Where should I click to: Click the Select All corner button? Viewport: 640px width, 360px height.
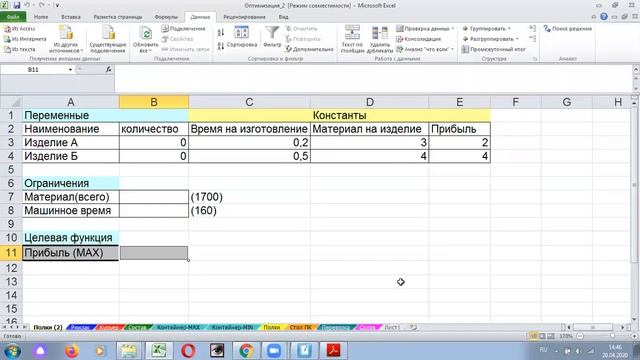[11, 102]
